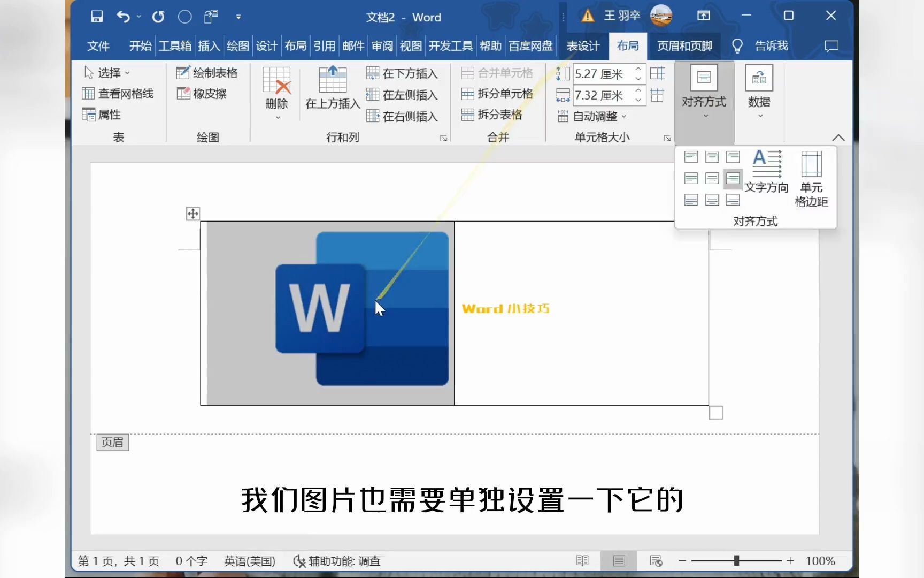The height and width of the screenshot is (578, 924).
Task: Save the document with the floppy icon
Action: [97, 17]
